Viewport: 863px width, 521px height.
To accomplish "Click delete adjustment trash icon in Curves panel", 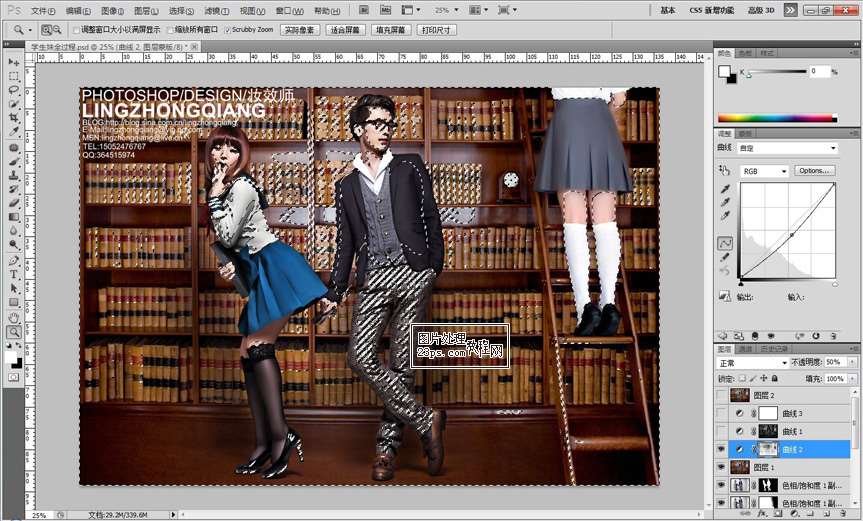I will (833, 336).
